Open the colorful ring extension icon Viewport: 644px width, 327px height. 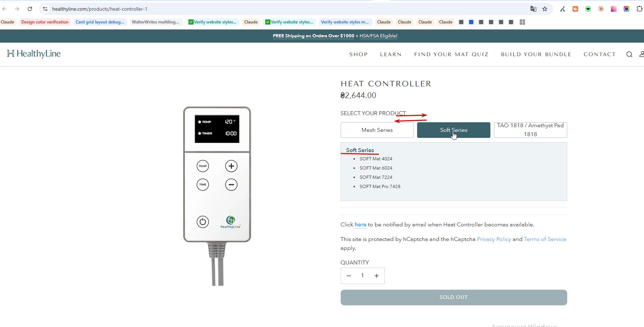tap(627, 9)
